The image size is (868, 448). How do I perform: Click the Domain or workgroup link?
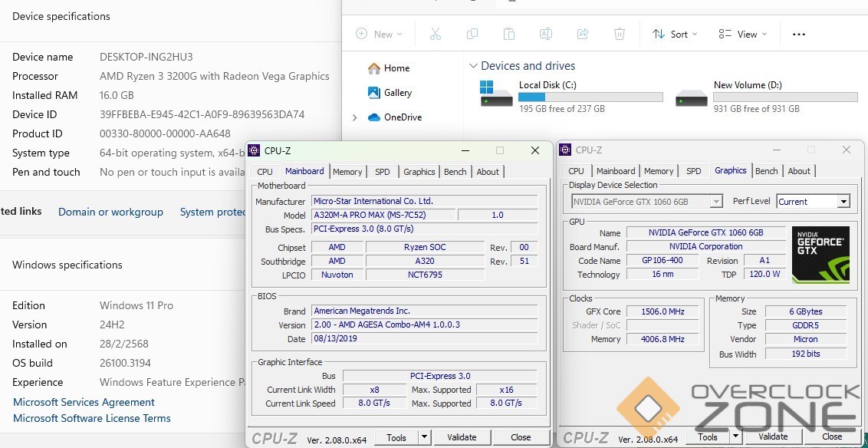pyautogui.click(x=110, y=212)
